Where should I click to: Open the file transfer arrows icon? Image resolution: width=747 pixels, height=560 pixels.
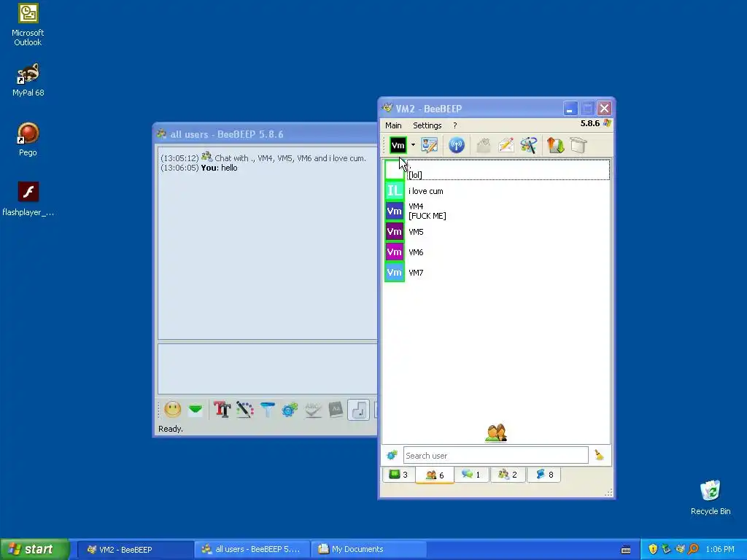click(x=555, y=145)
